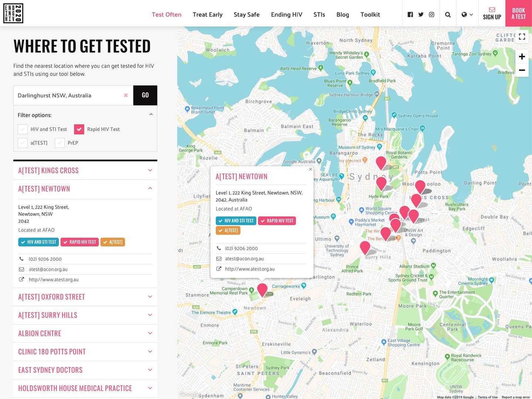532x399 pixels.
Task: Open Google Maps Terms of Use
Action: click(x=488, y=397)
